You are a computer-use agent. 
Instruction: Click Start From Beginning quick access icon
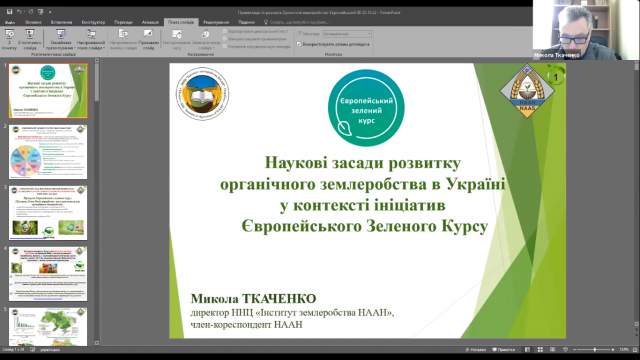(x=40, y=12)
